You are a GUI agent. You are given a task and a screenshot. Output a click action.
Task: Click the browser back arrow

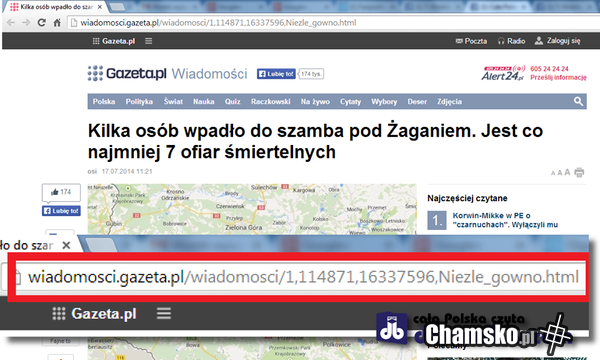coord(11,23)
